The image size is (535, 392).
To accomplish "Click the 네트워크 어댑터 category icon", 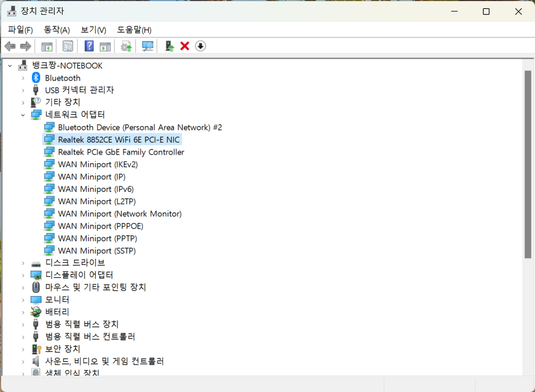I will [x=36, y=115].
